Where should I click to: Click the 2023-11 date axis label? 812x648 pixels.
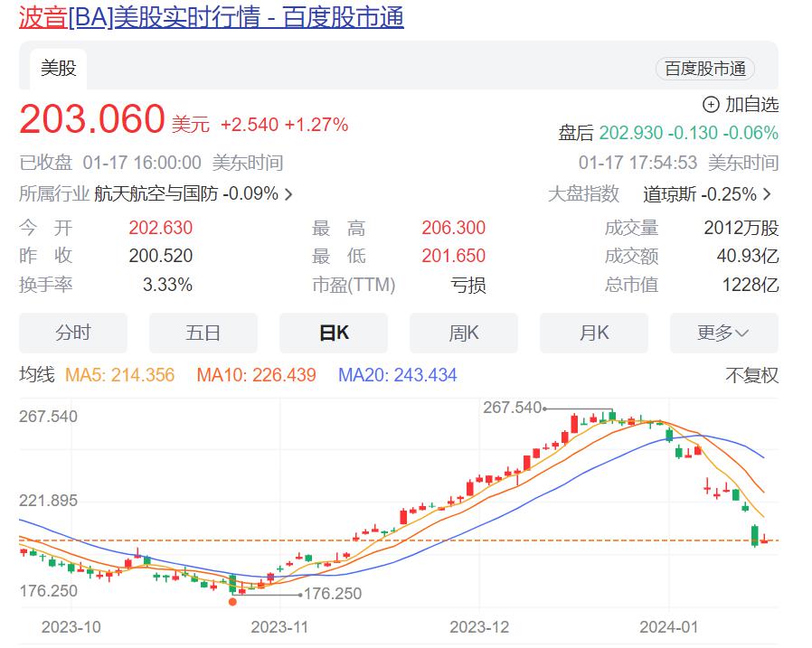pyautogui.click(x=279, y=627)
